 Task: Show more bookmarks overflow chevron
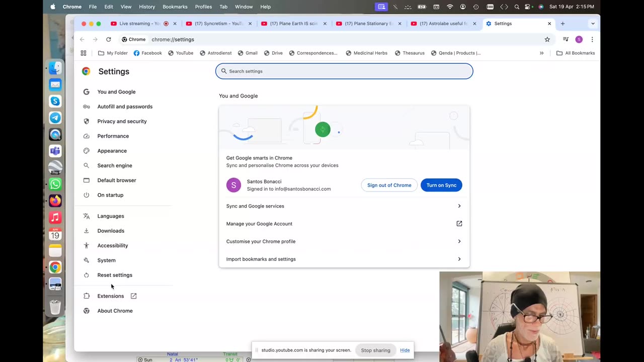click(x=541, y=53)
